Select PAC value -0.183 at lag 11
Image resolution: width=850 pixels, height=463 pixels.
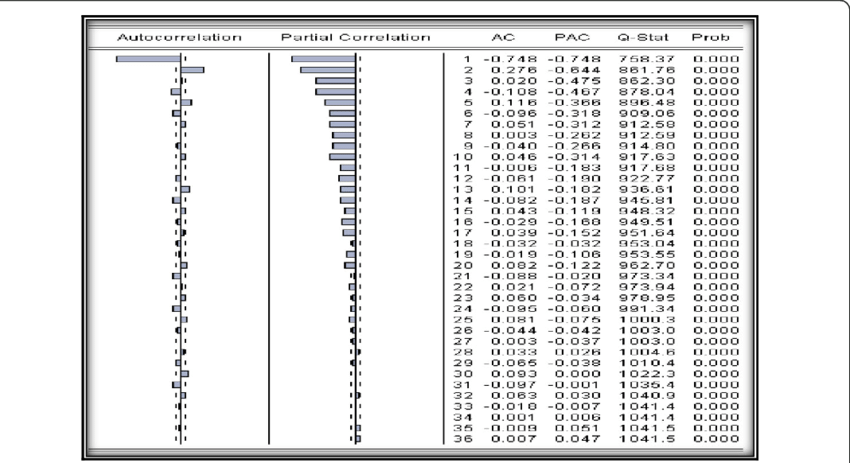coord(574,168)
